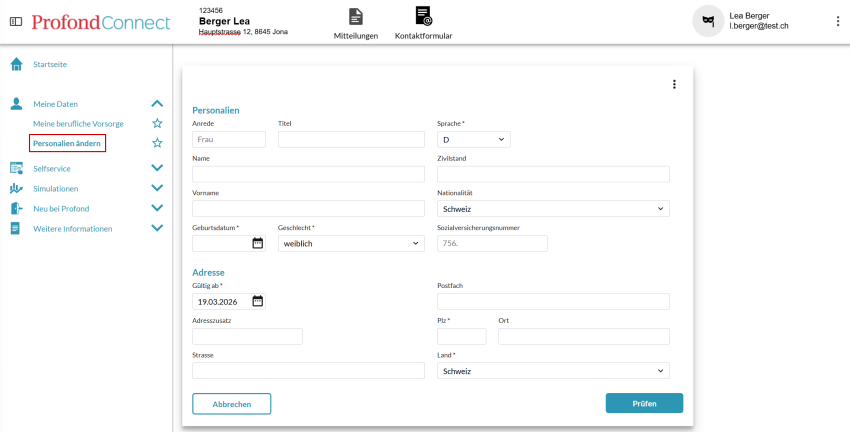850x432 pixels.
Task: Click the Abbrechen button
Action: point(231,404)
